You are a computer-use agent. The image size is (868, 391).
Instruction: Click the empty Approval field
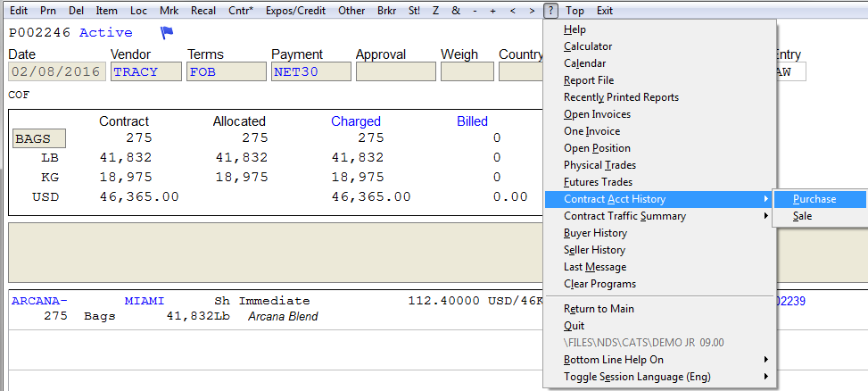click(396, 71)
